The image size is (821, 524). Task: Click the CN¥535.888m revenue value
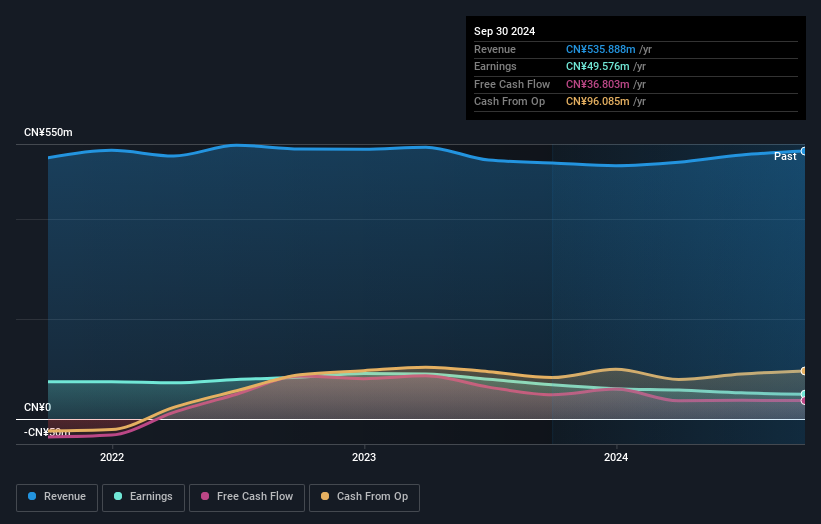601,49
